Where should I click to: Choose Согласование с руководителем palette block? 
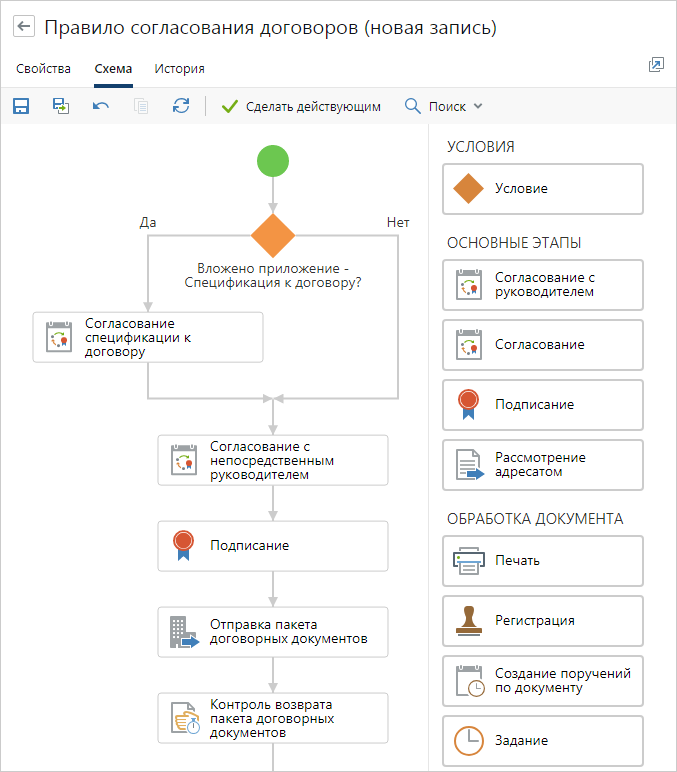[x=542, y=285]
